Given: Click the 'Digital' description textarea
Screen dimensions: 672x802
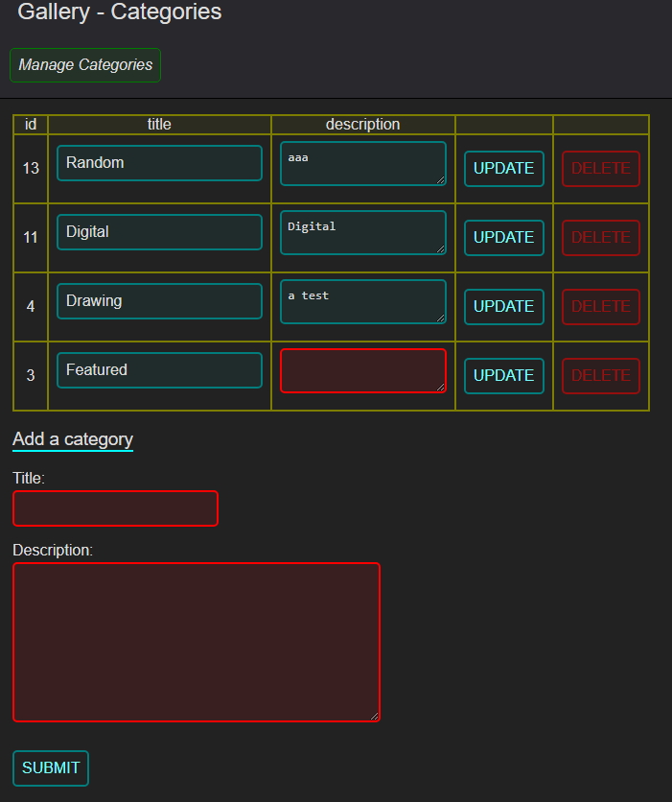Looking at the screenshot, I should tap(362, 233).
